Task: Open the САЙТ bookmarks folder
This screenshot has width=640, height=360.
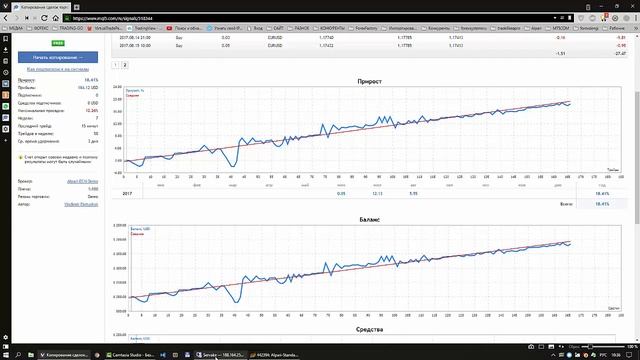Action: pos(275,28)
